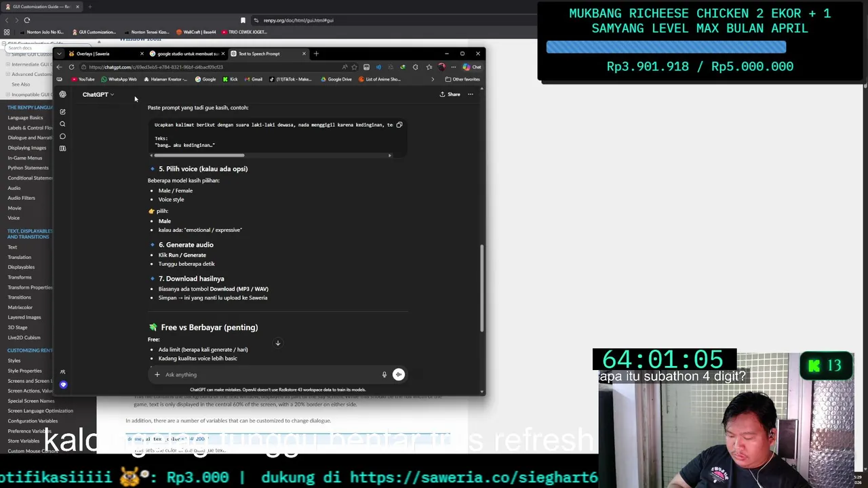
Task: Open the library icon in ChatGPT sidebar
Action: (x=62, y=148)
